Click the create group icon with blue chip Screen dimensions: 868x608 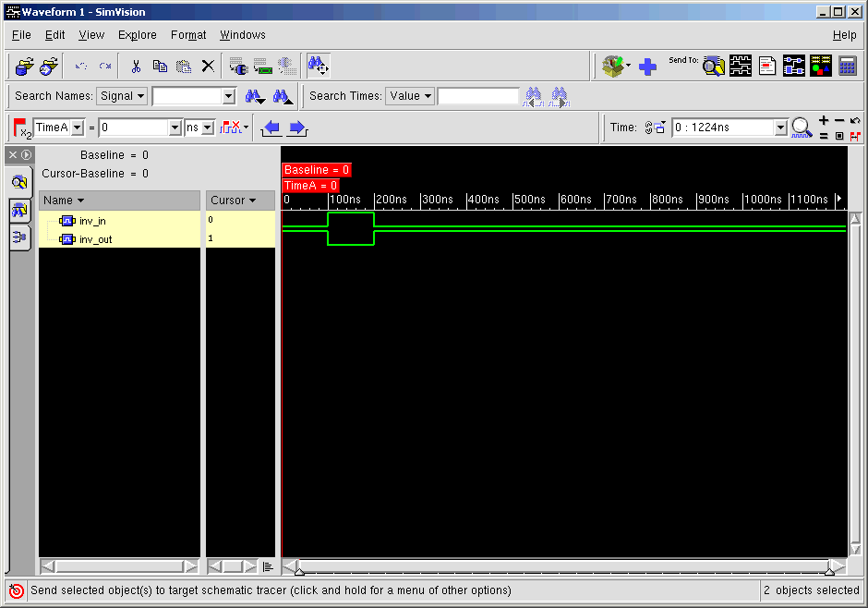point(238,67)
